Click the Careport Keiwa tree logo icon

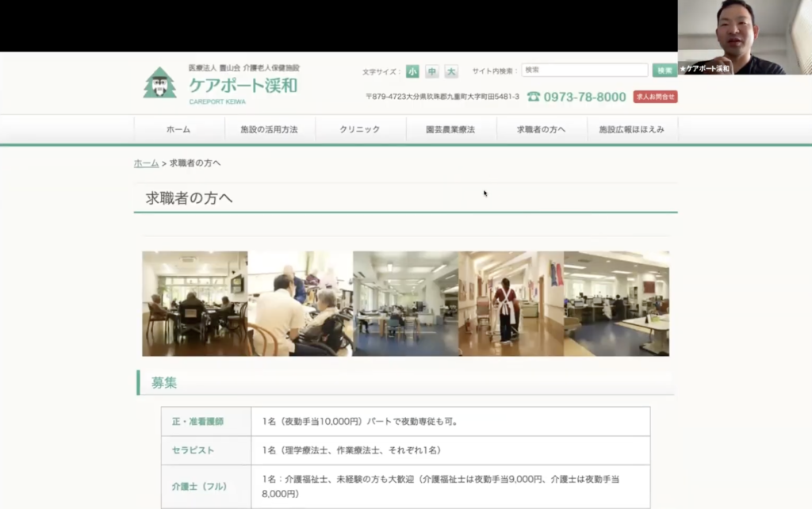tap(159, 83)
